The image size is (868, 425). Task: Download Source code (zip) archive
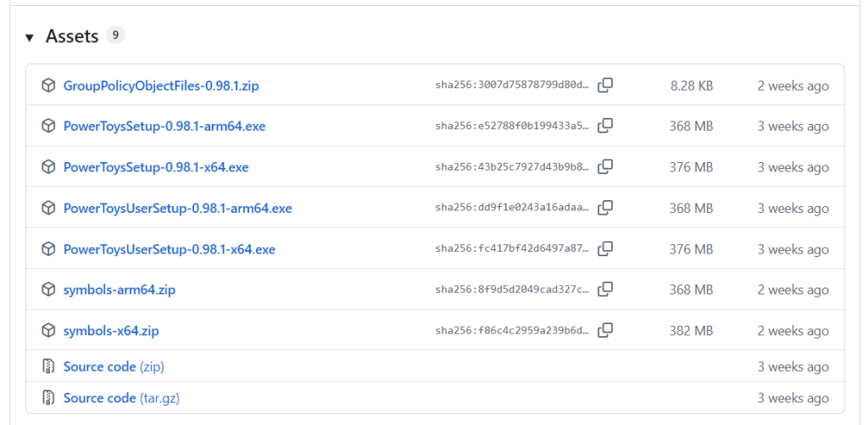[x=114, y=366]
